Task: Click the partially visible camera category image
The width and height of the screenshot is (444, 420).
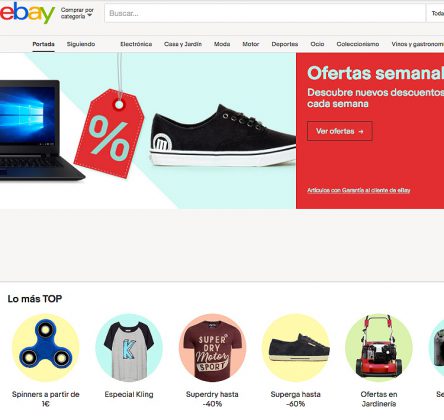Action: tap(437, 348)
